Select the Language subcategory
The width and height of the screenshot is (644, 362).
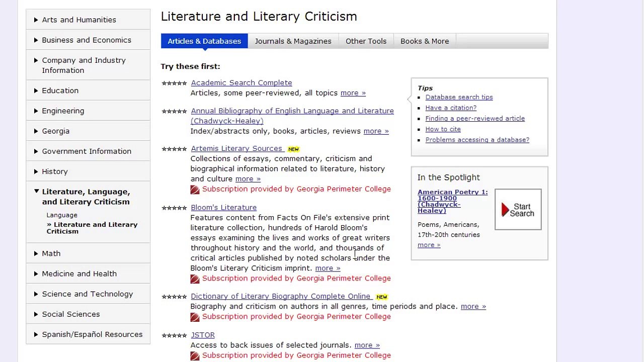(x=62, y=215)
